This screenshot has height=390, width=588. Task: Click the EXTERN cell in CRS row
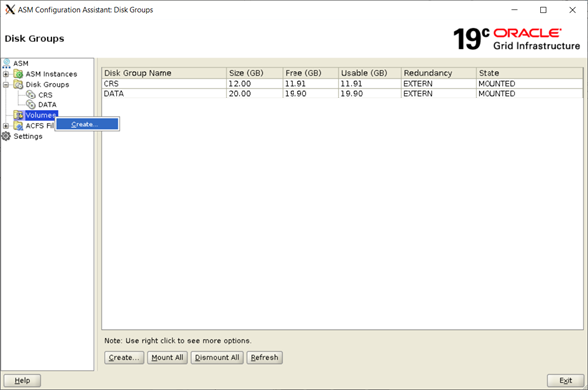(x=439, y=83)
